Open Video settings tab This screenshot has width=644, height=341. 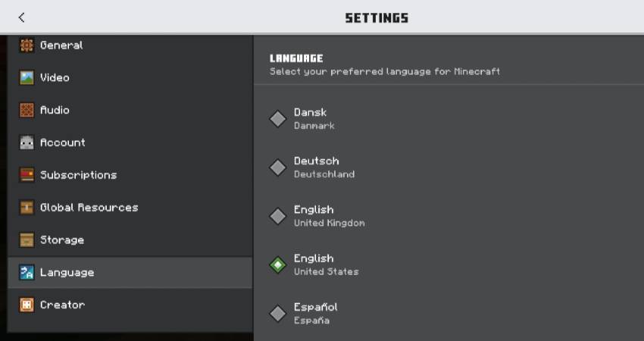(130, 77)
